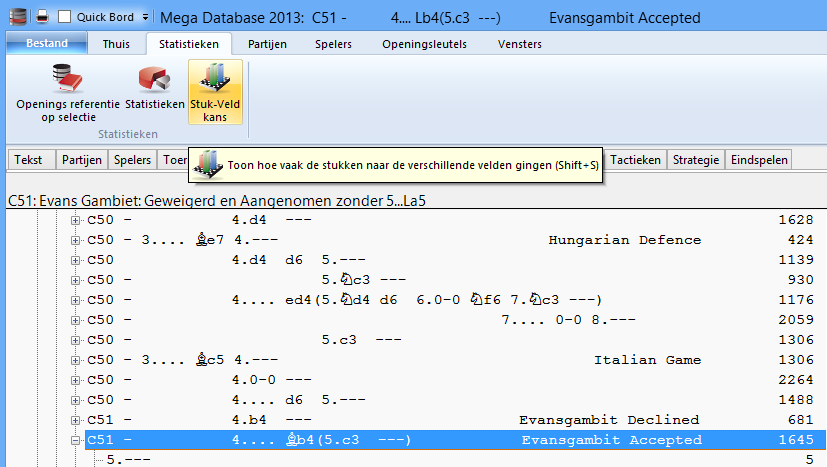Image resolution: width=827 pixels, height=467 pixels.
Task: Open the quick access dropdown arrow
Action: tap(145, 17)
